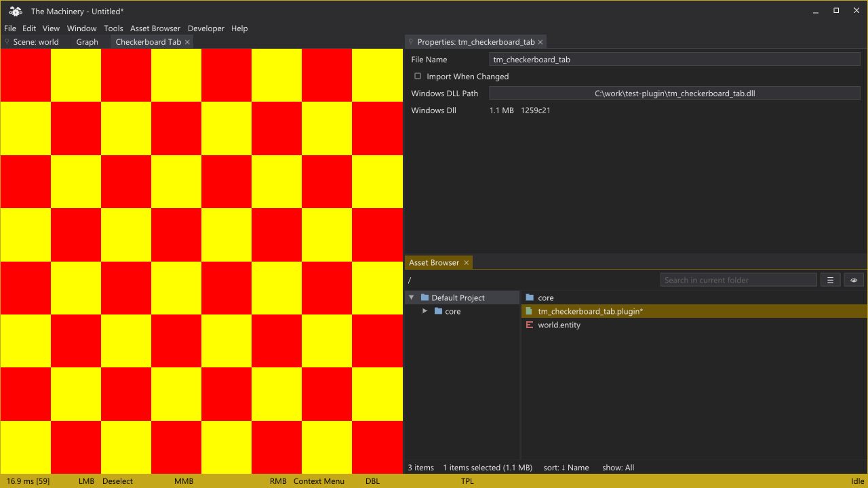Open the Asset Browser menu
868x488 pixels.
(155, 28)
